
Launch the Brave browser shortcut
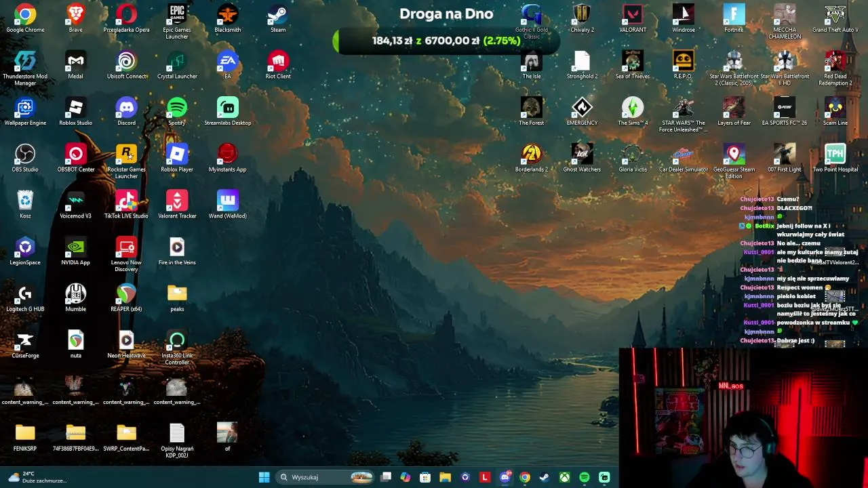[75, 18]
